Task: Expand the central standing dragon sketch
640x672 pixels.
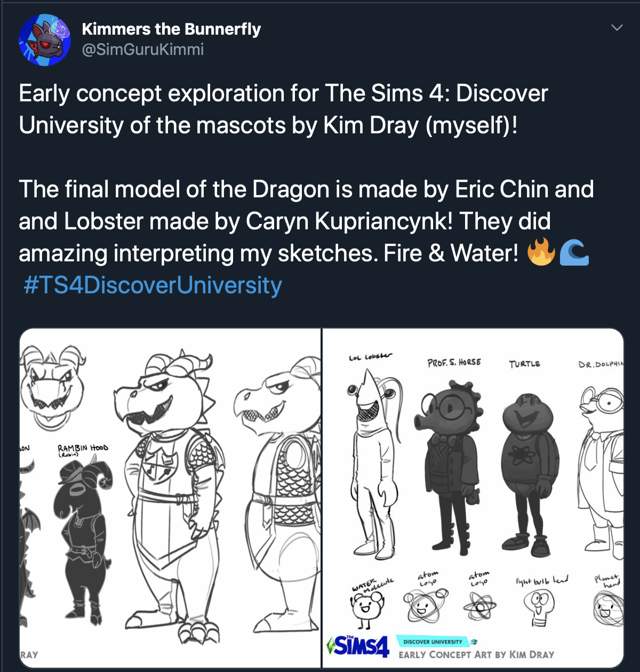Action: (171, 491)
